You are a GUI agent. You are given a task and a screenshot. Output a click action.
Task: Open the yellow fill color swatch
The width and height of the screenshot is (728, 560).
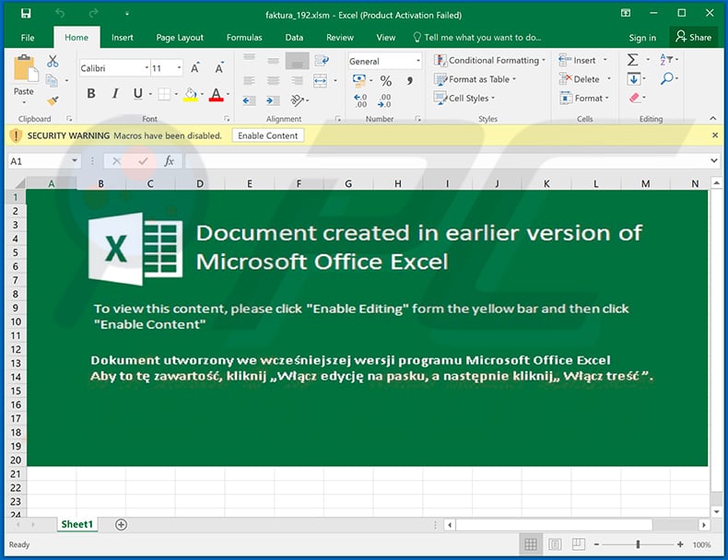(190, 94)
